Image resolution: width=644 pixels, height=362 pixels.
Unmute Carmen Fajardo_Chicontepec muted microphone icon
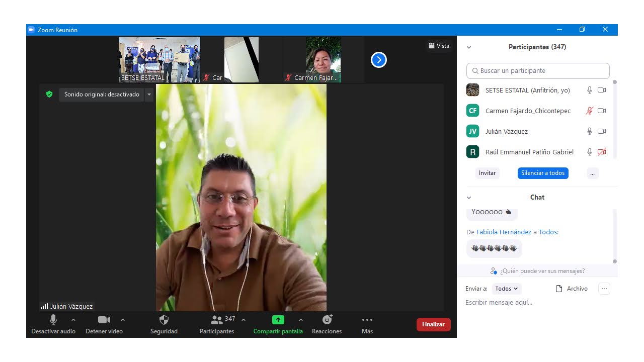point(590,111)
